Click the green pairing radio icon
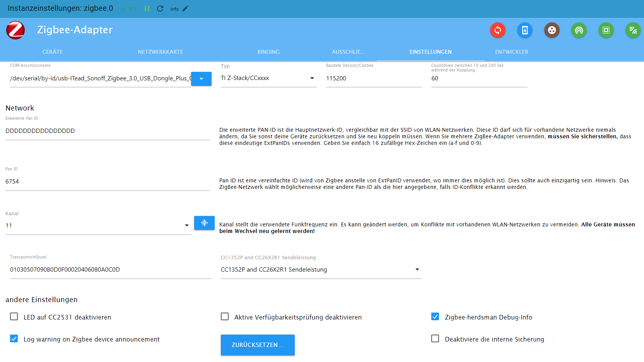Image resolution: width=644 pixels, height=362 pixels. point(579,30)
